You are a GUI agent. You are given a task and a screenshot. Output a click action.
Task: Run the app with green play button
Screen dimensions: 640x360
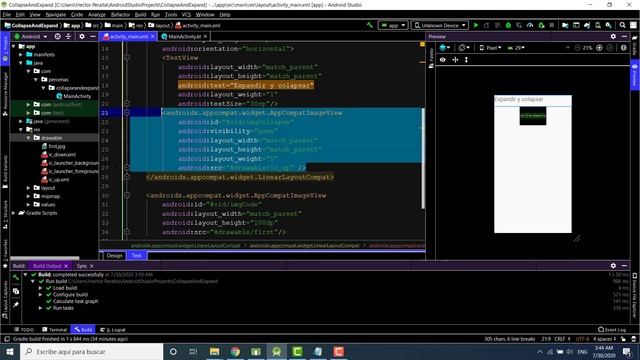[476, 25]
